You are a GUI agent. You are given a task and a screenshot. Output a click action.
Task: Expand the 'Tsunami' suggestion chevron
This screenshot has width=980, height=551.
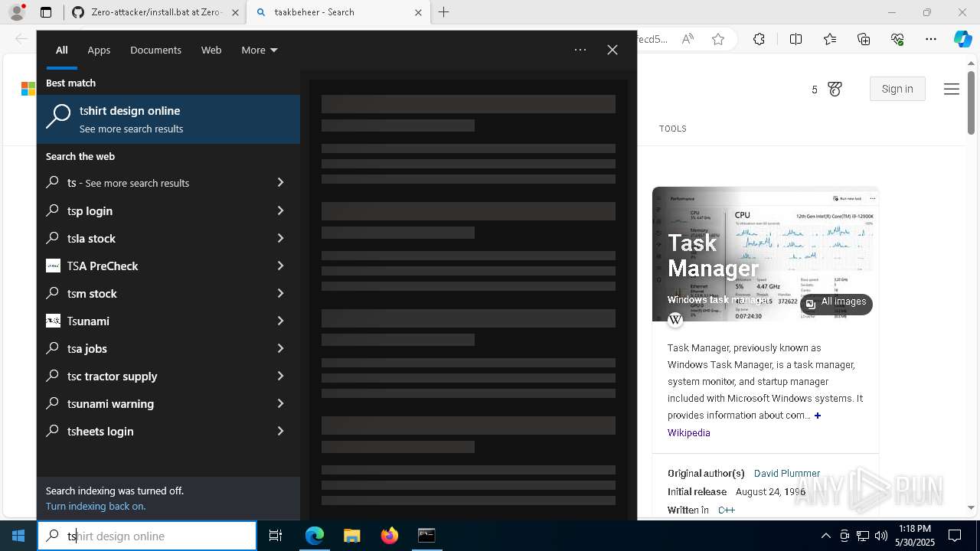[x=280, y=321]
